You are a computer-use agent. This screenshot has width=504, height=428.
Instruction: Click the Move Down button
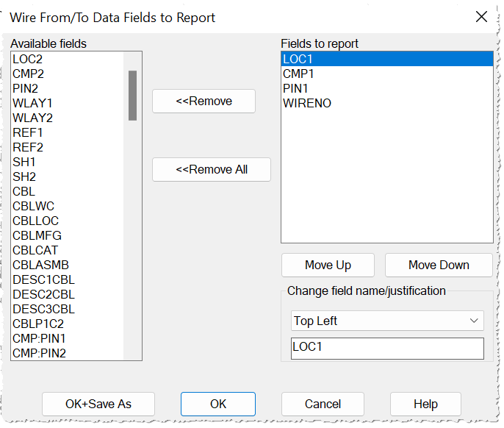pos(439,265)
